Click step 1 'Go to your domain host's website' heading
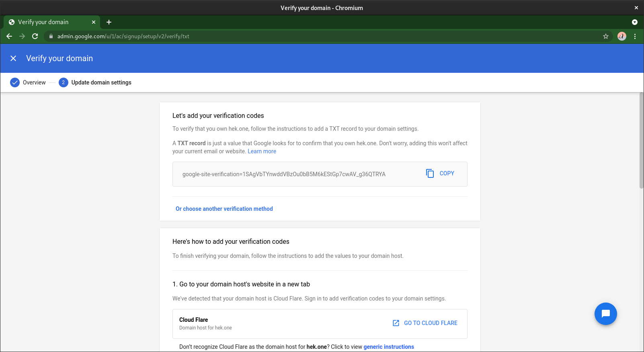The width and height of the screenshot is (644, 352). [241, 284]
